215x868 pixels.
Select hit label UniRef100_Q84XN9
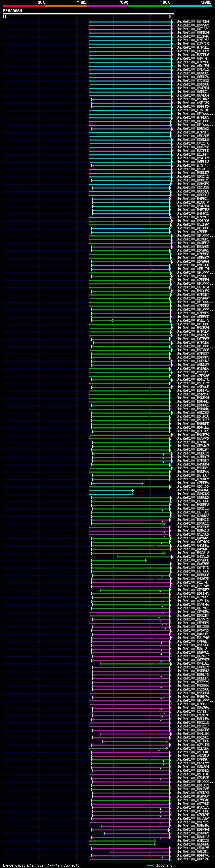(x=193, y=494)
